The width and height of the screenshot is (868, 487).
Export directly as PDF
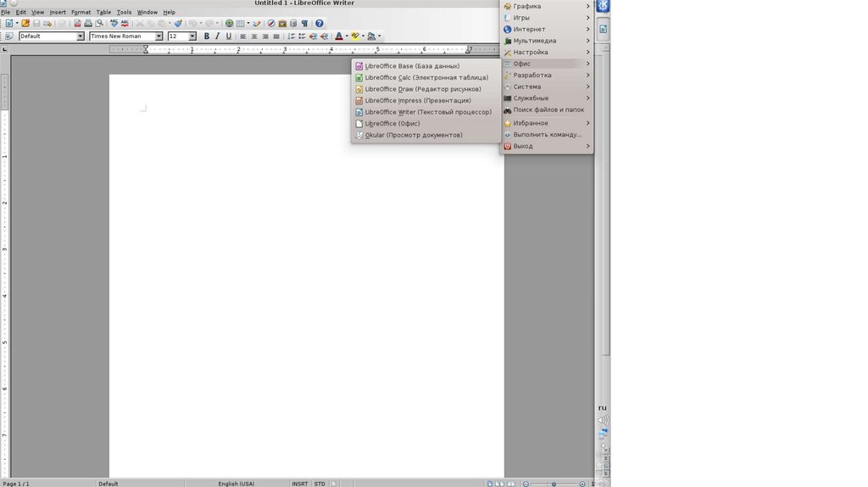point(77,23)
